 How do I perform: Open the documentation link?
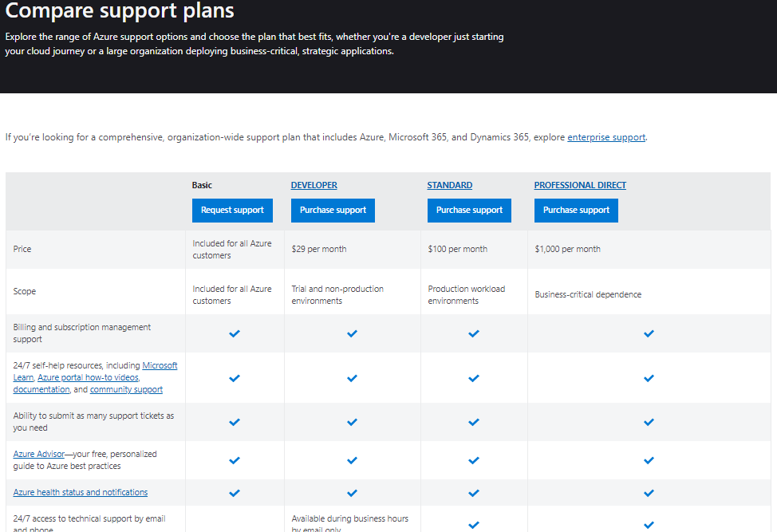point(41,389)
